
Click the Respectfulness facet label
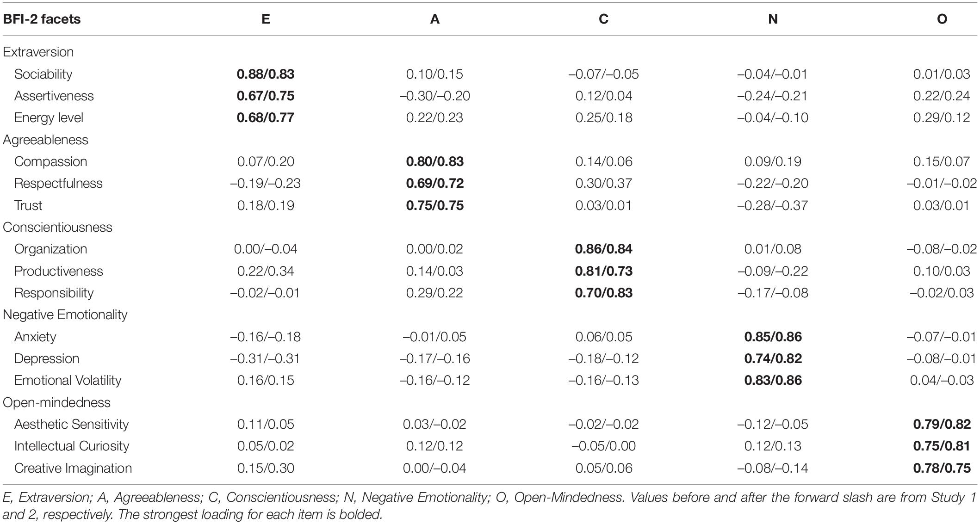[58, 183]
